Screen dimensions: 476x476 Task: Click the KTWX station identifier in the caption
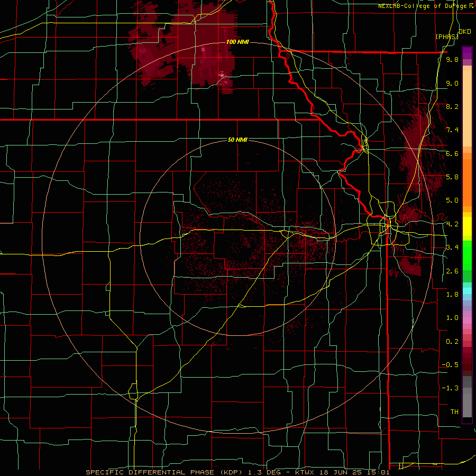click(x=305, y=472)
